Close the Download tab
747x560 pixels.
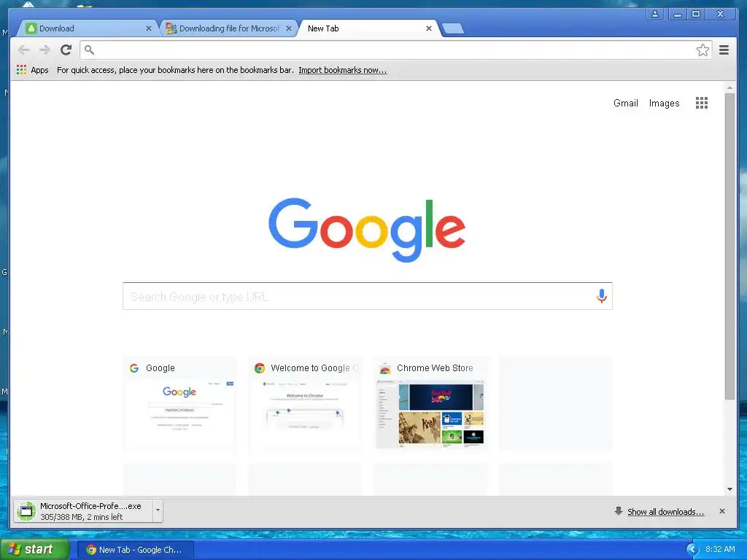(x=149, y=28)
